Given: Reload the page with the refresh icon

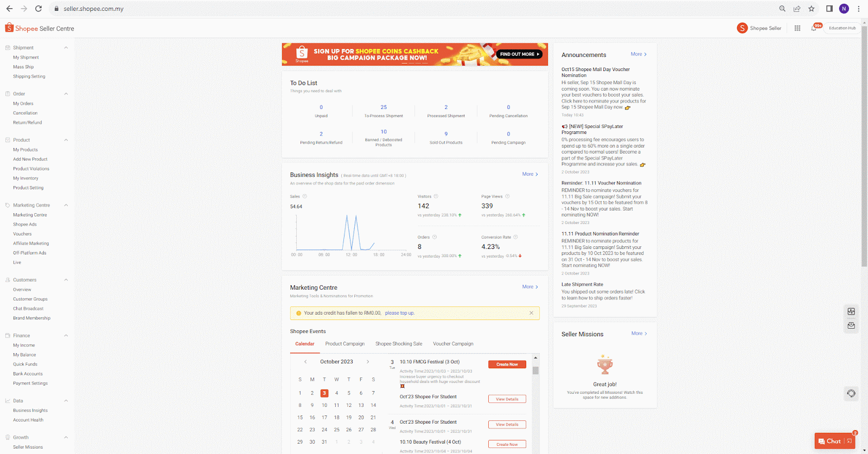Looking at the screenshot, I should [x=39, y=9].
